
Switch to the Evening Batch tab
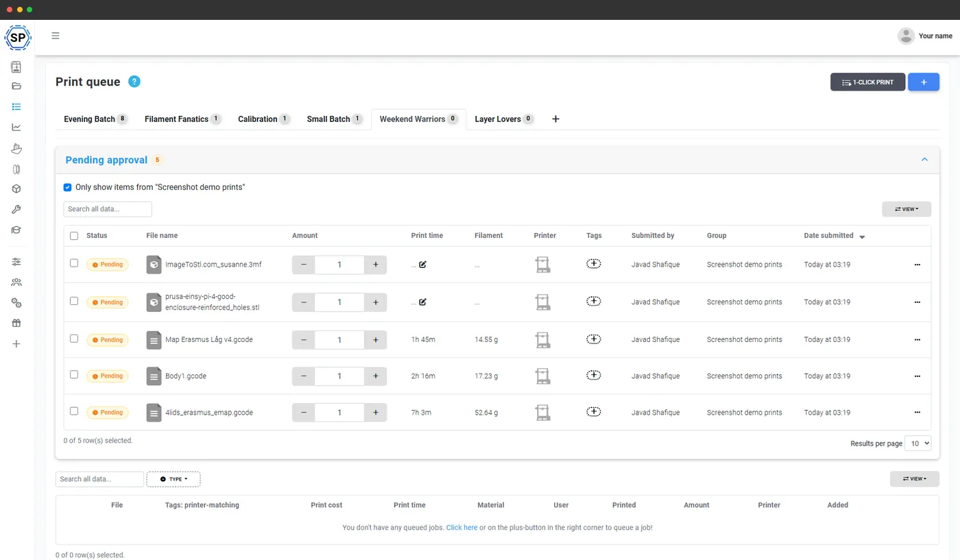(95, 119)
